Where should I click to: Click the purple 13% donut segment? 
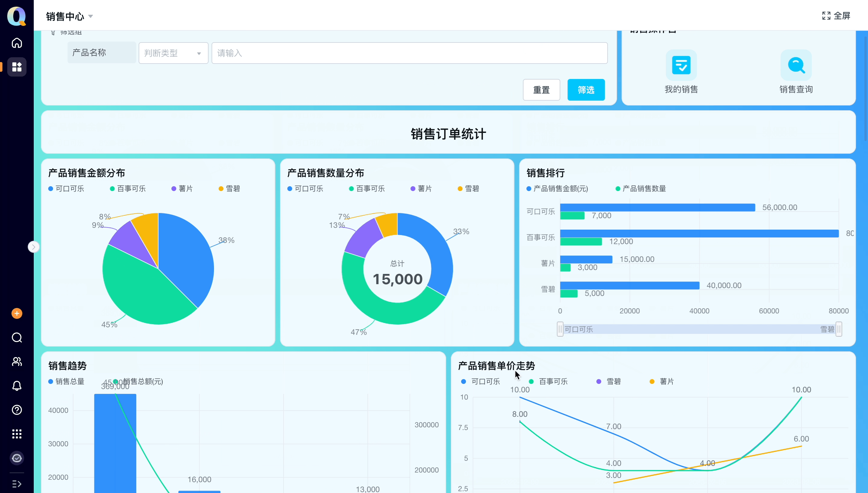point(364,239)
